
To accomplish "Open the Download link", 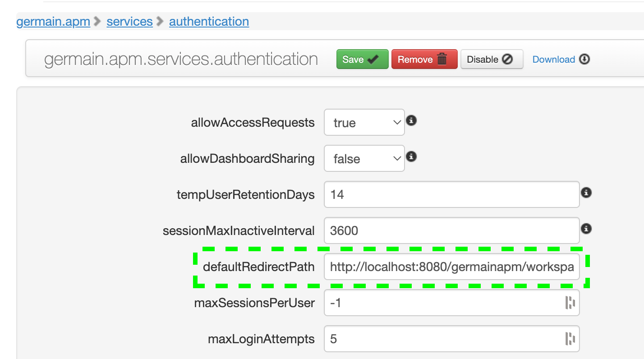I will (x=553, y=60).
